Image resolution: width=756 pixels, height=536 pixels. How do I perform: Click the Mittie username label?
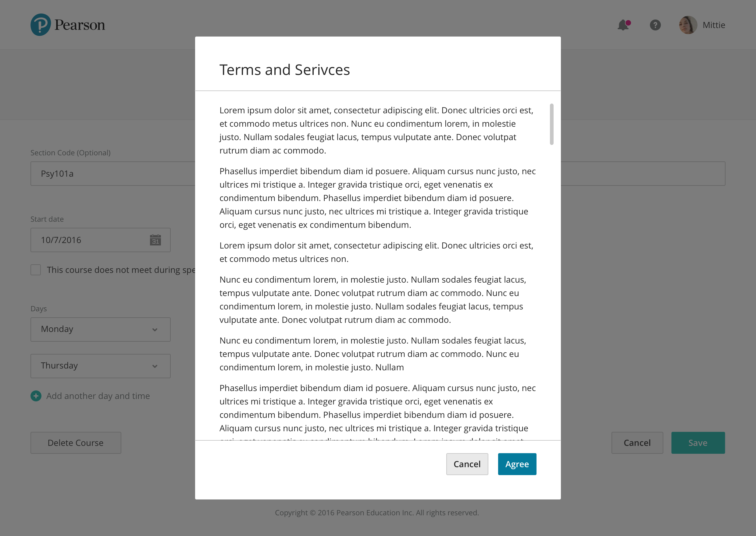(x=714, y=25)
